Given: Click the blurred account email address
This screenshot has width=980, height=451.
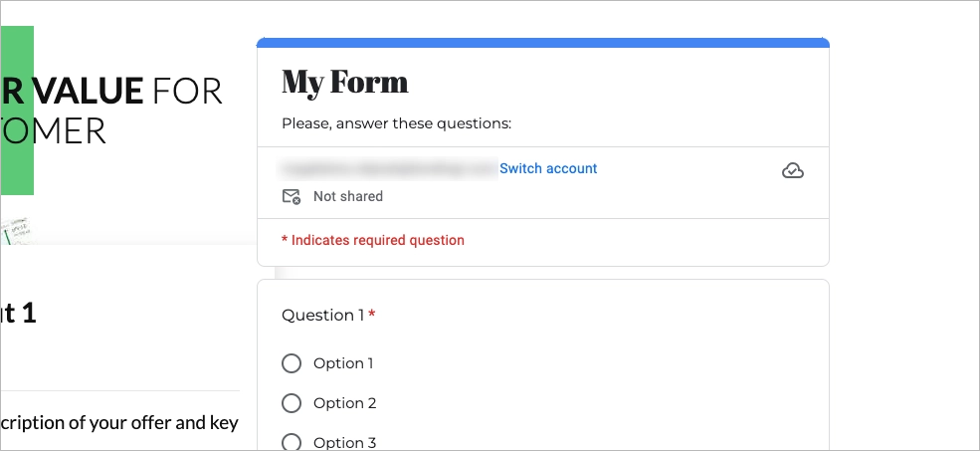Looking at the screenshot, I should pos(389,168).
